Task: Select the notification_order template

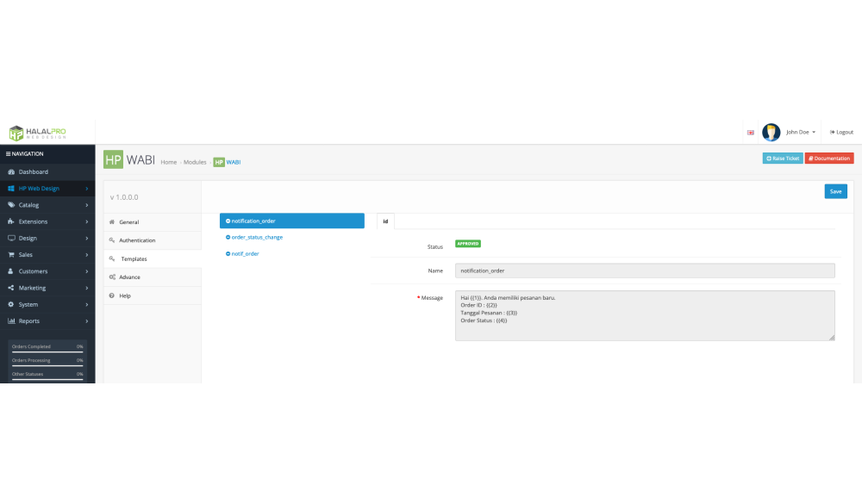Action: click(x=291, y=221)
